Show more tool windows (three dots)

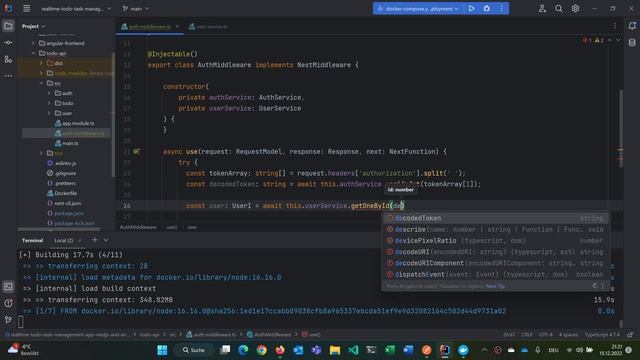click(x=8, y=76)
